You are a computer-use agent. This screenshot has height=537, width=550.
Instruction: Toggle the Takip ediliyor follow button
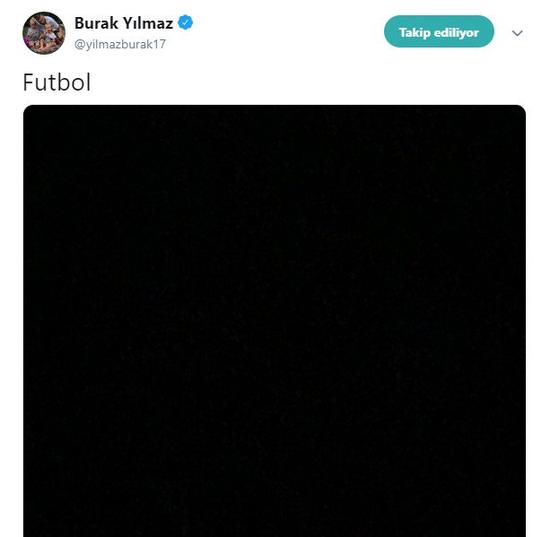(x=439, y=32)
